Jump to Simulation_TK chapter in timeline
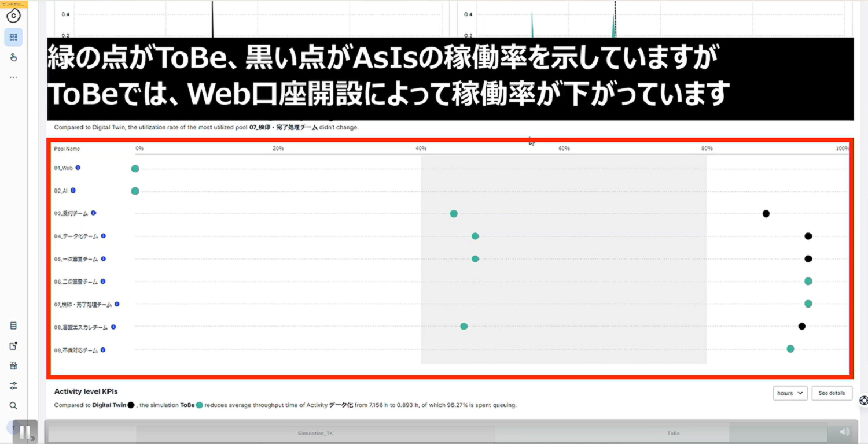Viewport: 868px width, 444px height. [x=315, y=433]
